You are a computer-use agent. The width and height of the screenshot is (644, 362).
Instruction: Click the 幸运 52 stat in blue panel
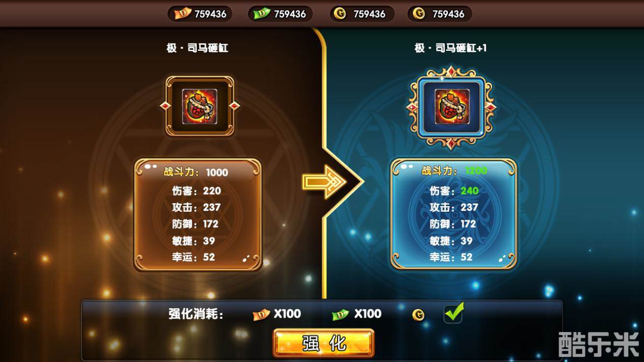pos(451,257)
